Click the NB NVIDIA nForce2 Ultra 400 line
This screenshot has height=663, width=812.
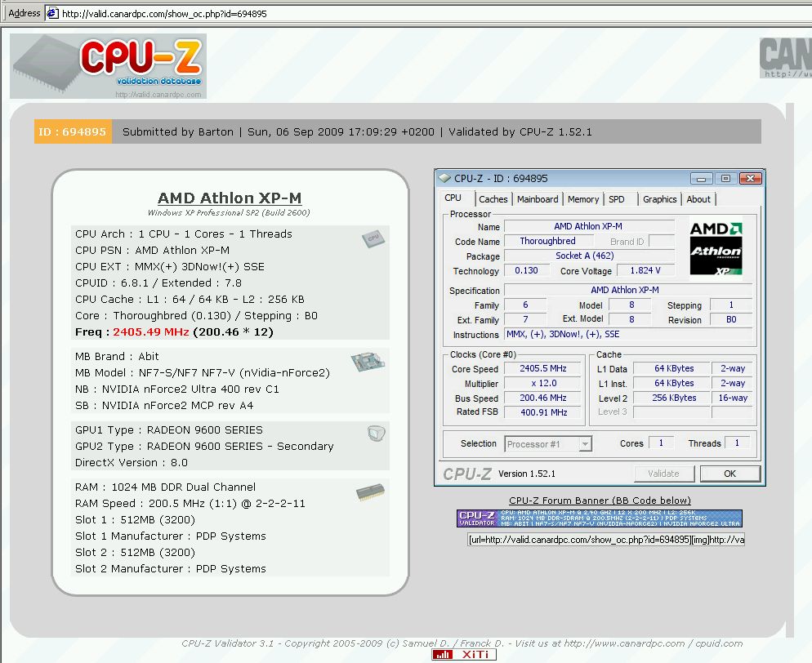tap(177, 389)
